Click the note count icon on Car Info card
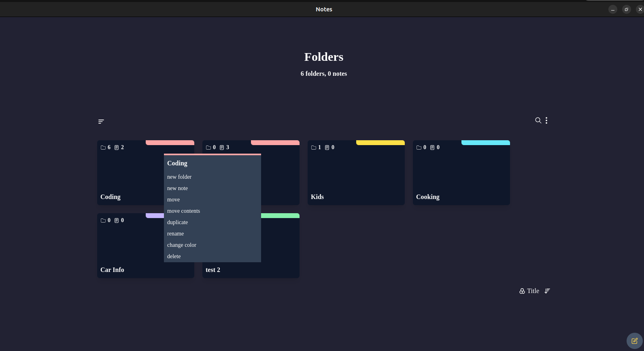This screenshot has height=351, width=644. tap(117, 220)
